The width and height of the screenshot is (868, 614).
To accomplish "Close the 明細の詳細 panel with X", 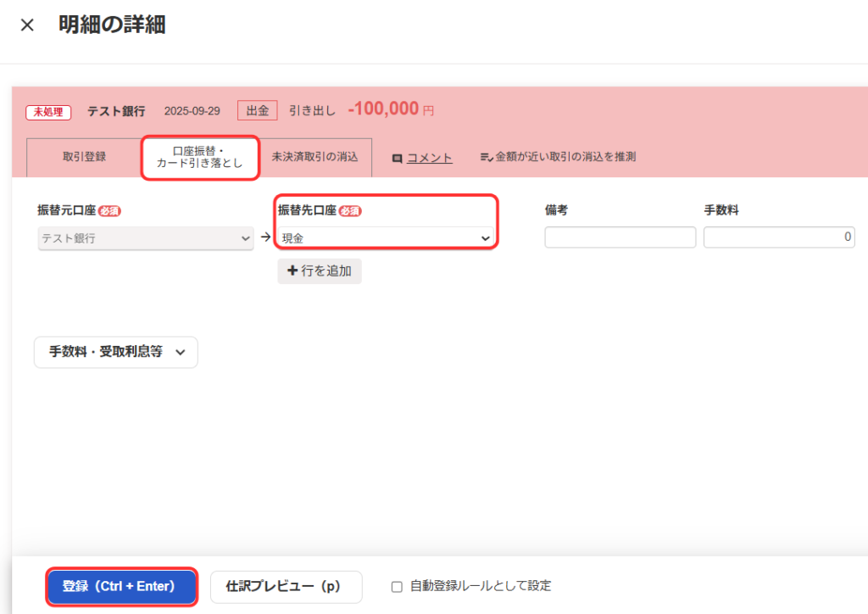I will pyautogui.click(x=27, y=25).
